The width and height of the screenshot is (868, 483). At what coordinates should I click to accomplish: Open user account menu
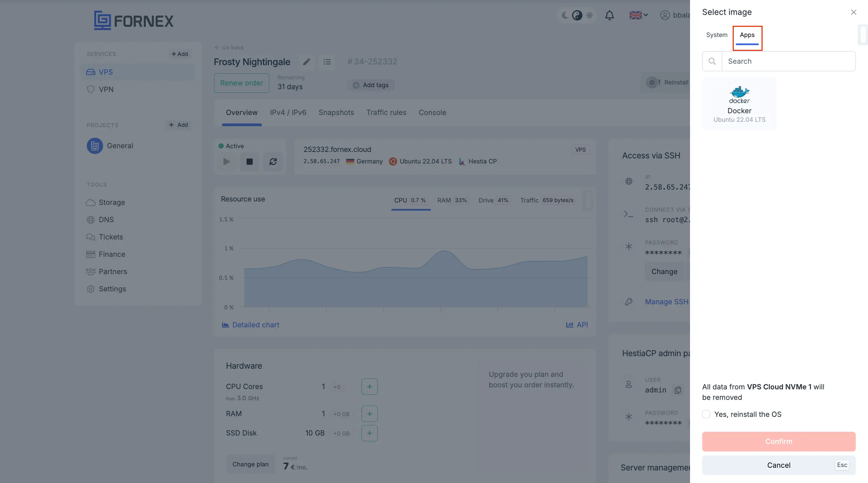[x=674, y=15]
